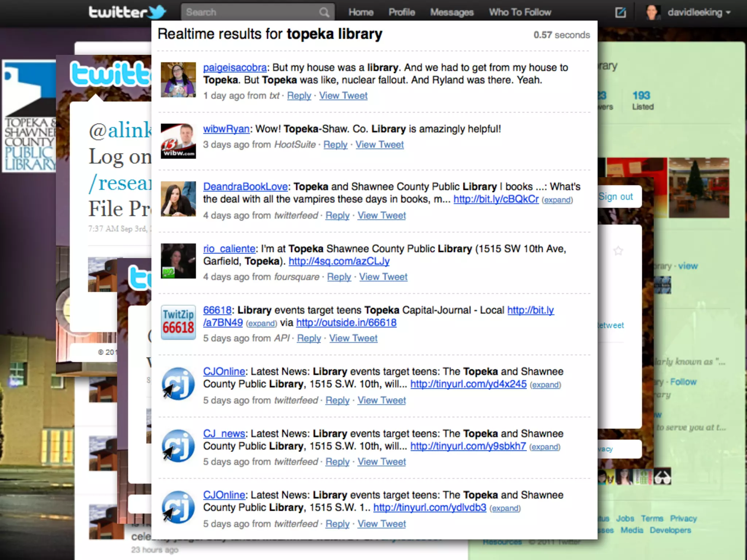This screenshot has height=560, width=747.
Task: Click the search magnifier icon
Action: coord(324,12)
